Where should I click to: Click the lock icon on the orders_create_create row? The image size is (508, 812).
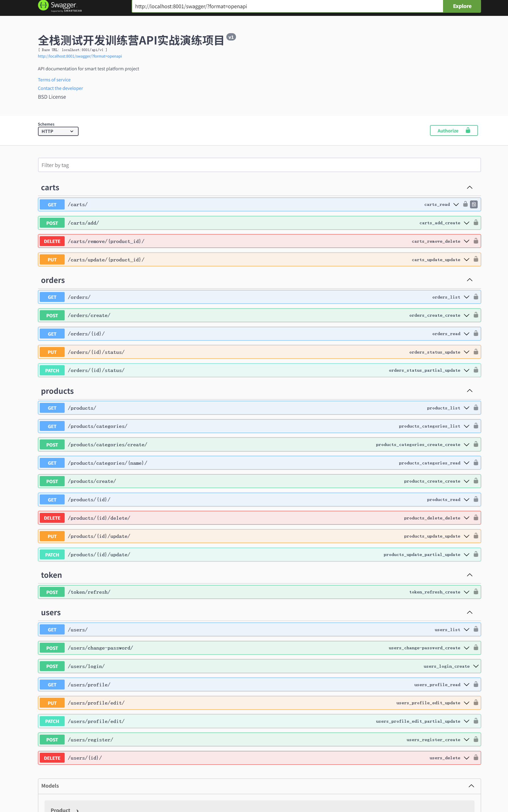point(476,315)
